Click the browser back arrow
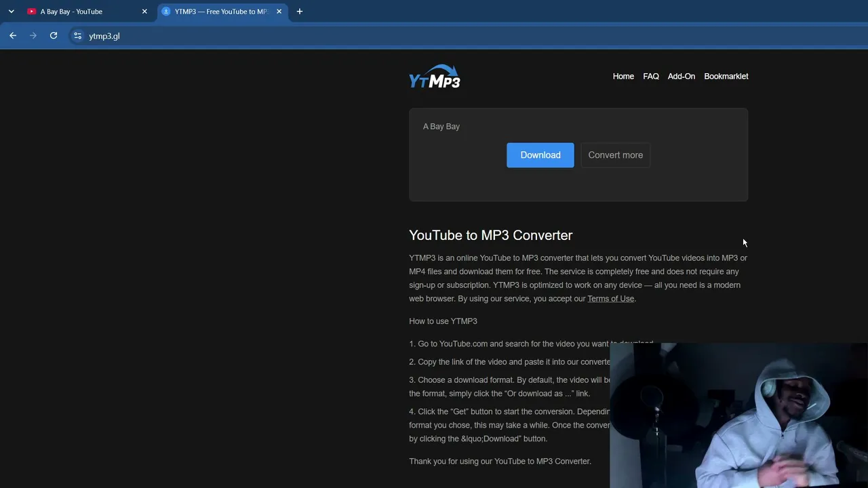This screenshot has height=488, width=868. point(13,36)
